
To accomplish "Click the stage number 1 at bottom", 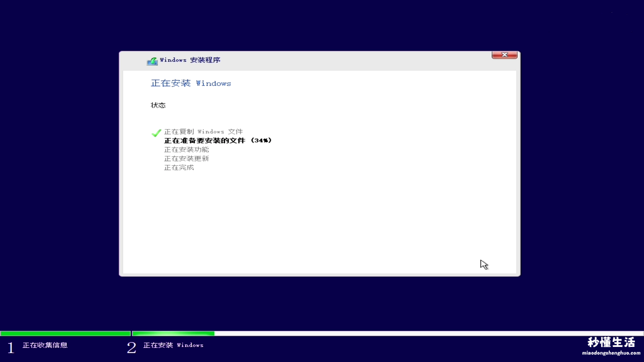I will (x=11, y=348).
